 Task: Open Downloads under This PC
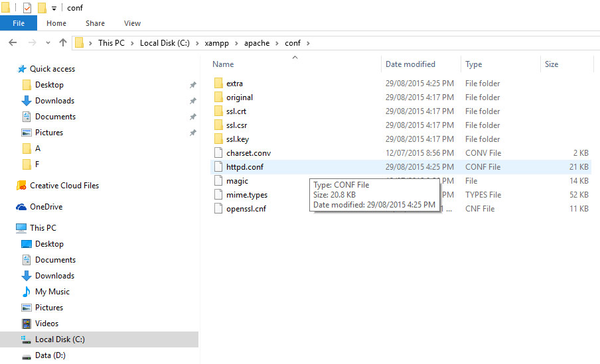[x=54, y=276]
